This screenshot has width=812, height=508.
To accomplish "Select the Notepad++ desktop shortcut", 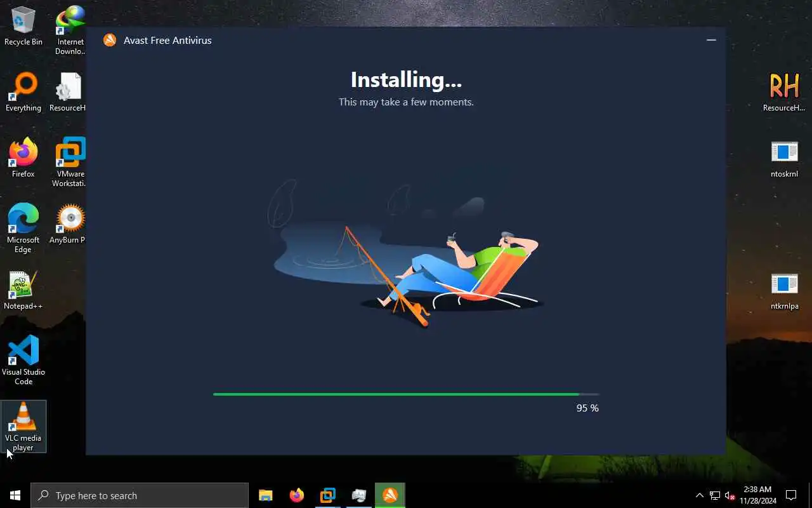I will tap(23, 291).
